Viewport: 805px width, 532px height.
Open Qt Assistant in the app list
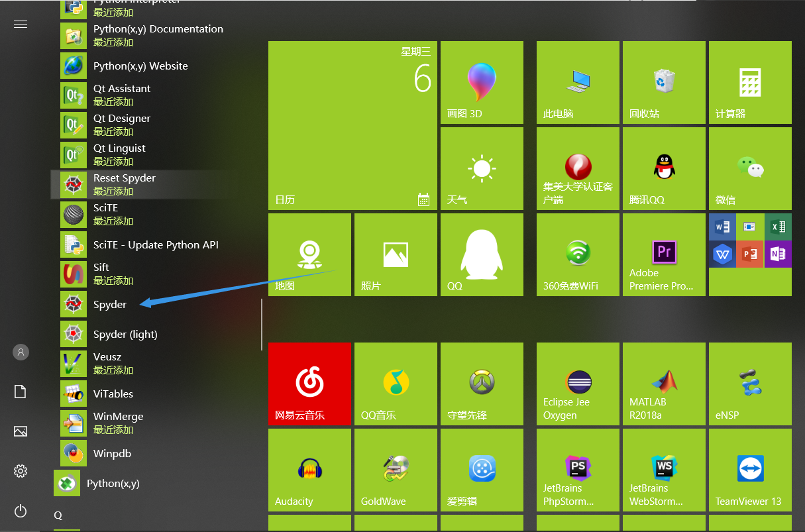tap(154, 95)
